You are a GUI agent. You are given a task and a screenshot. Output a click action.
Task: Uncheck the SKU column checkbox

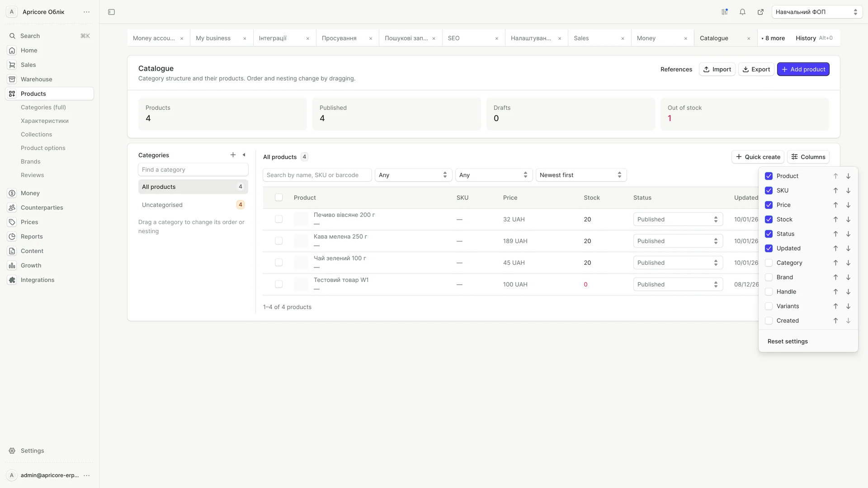[769, 191]
